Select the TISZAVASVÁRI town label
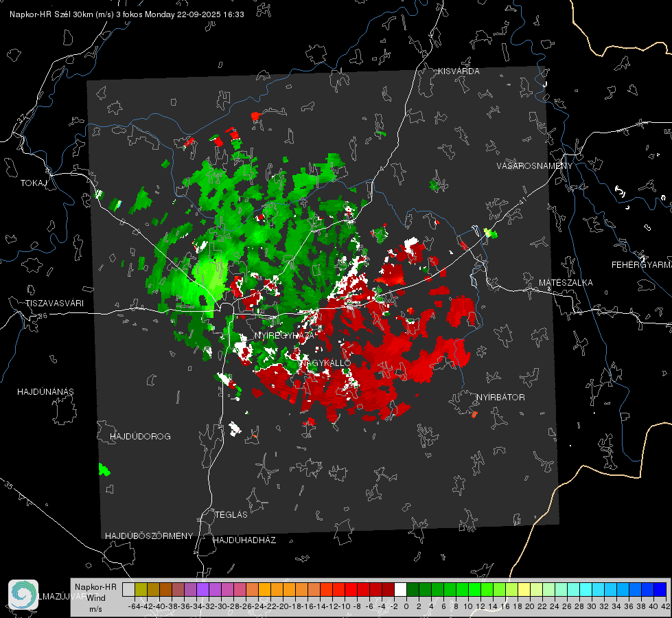 click(54, 304)
